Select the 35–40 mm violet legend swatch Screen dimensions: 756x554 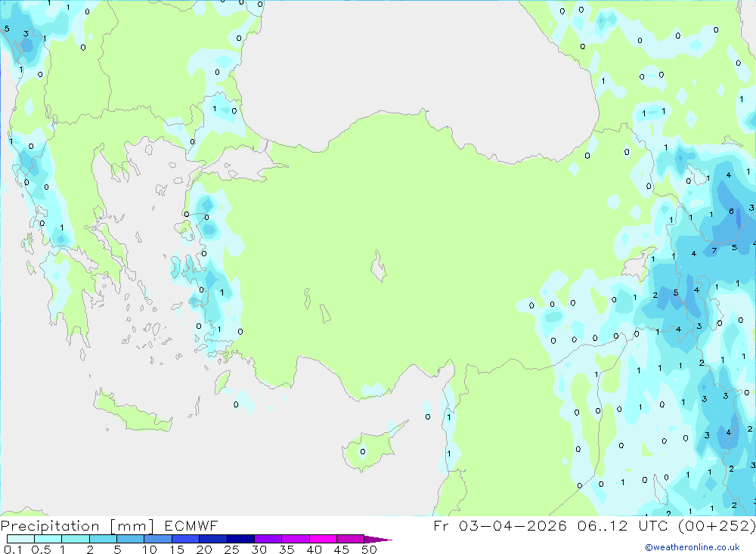295,539
